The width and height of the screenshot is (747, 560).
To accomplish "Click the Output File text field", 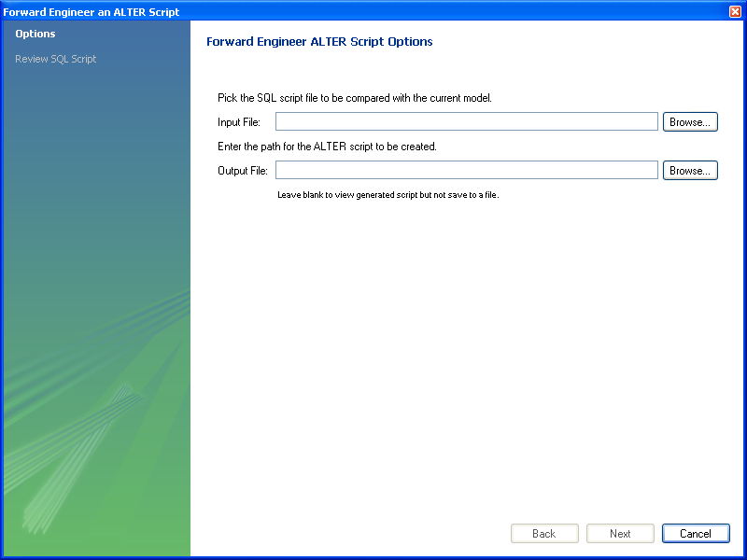I will (466, 171).
